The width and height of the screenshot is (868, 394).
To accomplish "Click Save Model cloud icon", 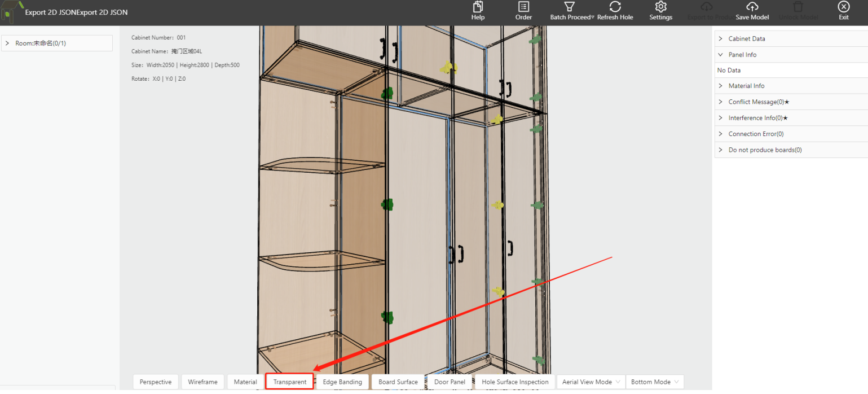I will click(752, 7).
